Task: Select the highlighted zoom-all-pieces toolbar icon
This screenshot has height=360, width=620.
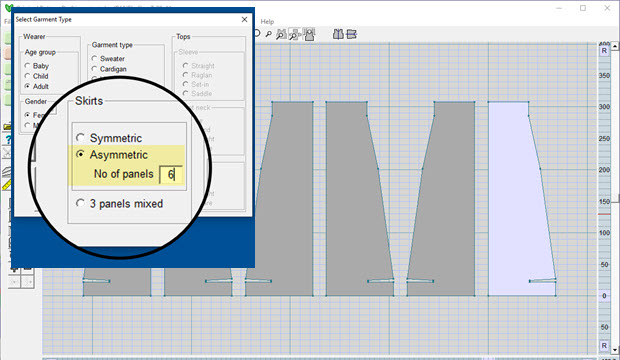Action: click(294, 34)
